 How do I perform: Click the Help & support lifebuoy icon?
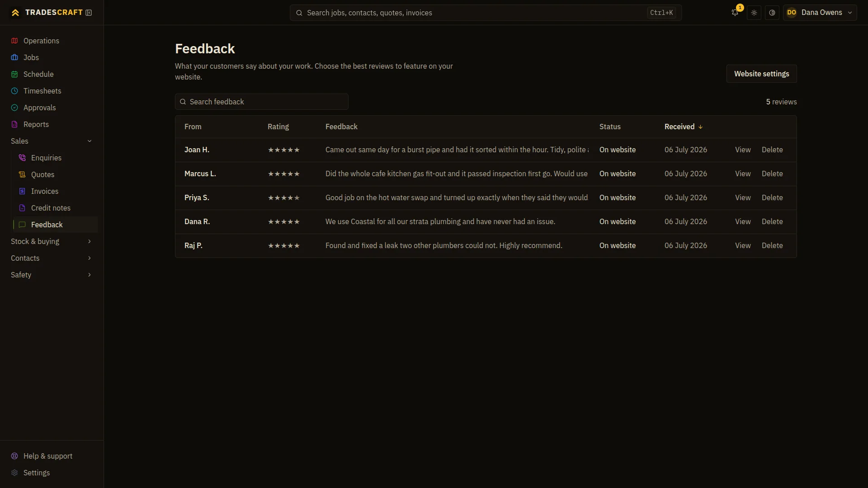point(14,456)
